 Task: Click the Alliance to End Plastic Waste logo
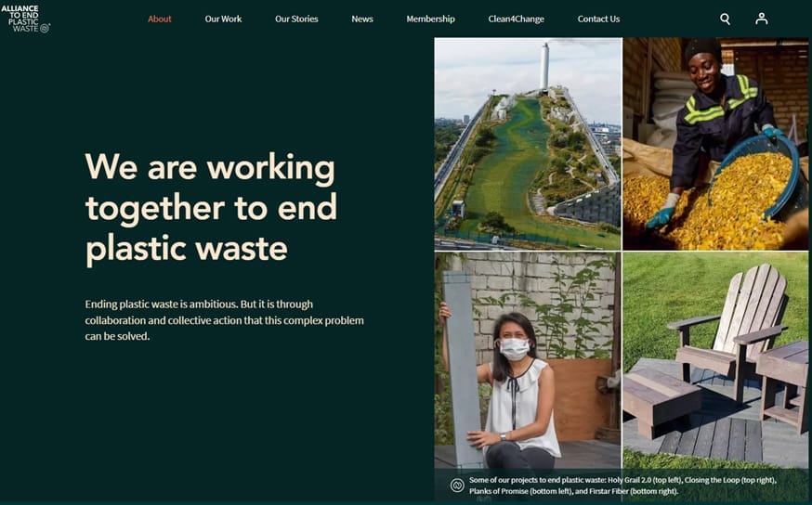click(x=26, y=19)
